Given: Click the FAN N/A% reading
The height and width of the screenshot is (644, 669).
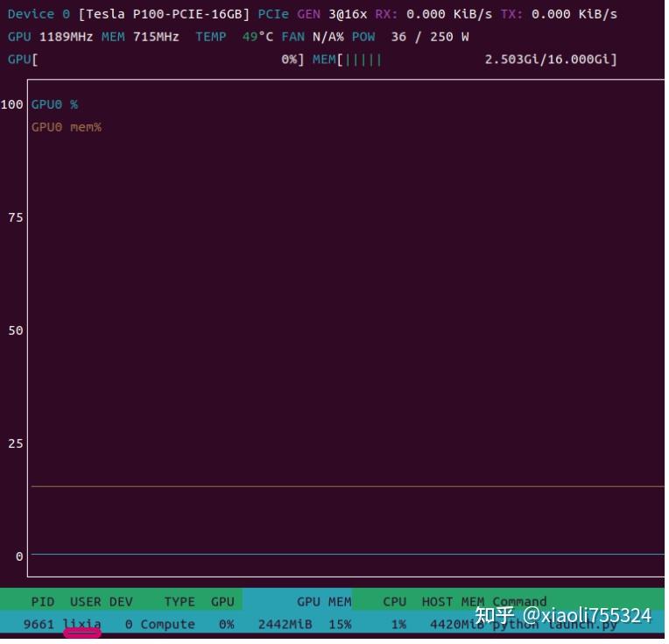Looking at the screenshot, I should coord(313,37).
